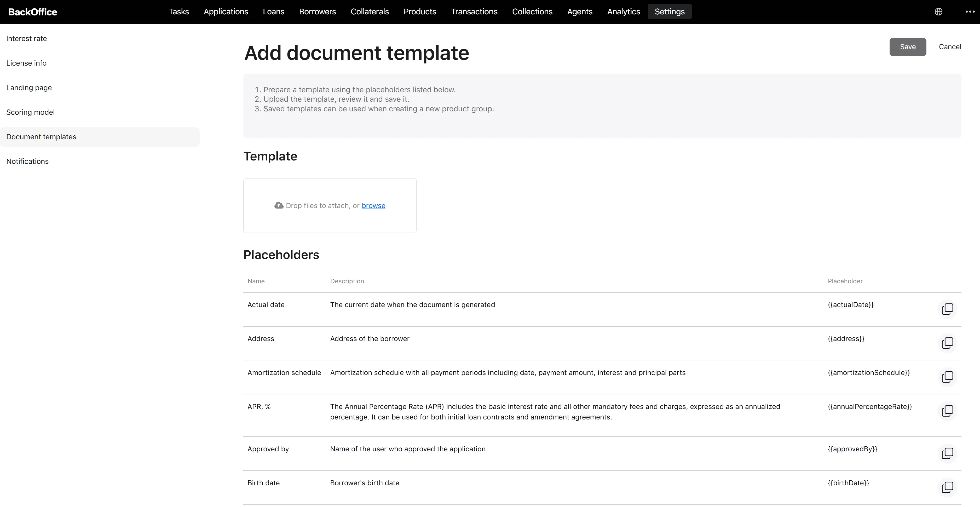Open the Collaterals menu item
This screenshot has width=980, height=507.
click(x=370, y=12)
